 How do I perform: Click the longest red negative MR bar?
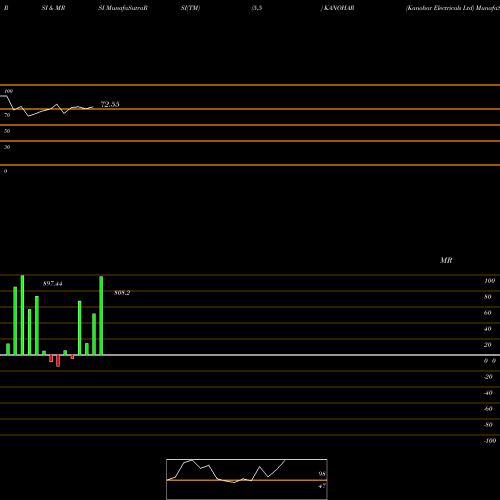click(x=58, y=361)
